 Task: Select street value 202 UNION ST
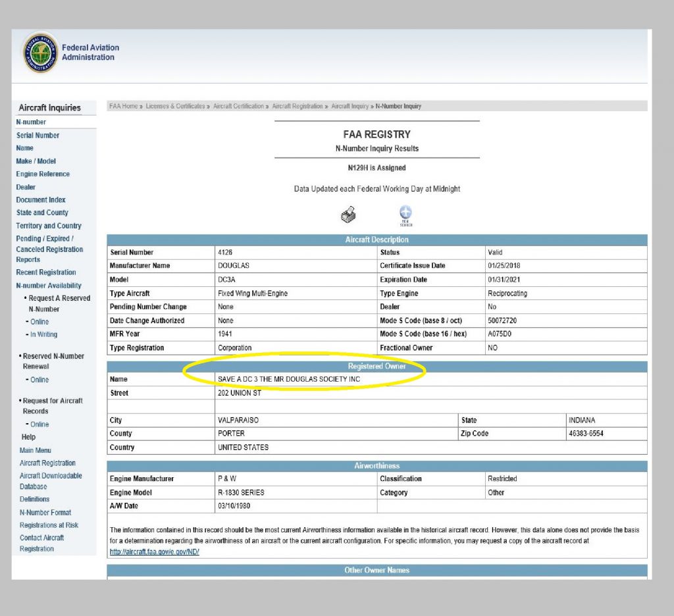[x=240, y=393]
